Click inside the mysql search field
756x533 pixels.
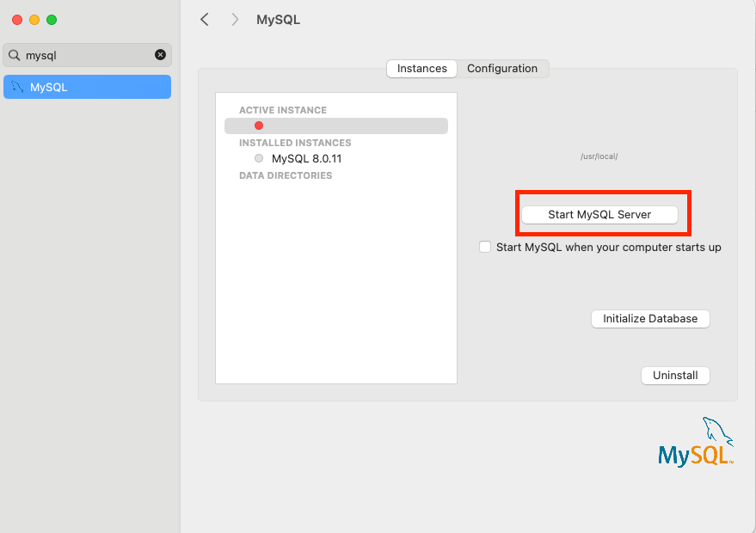point(87,55)
